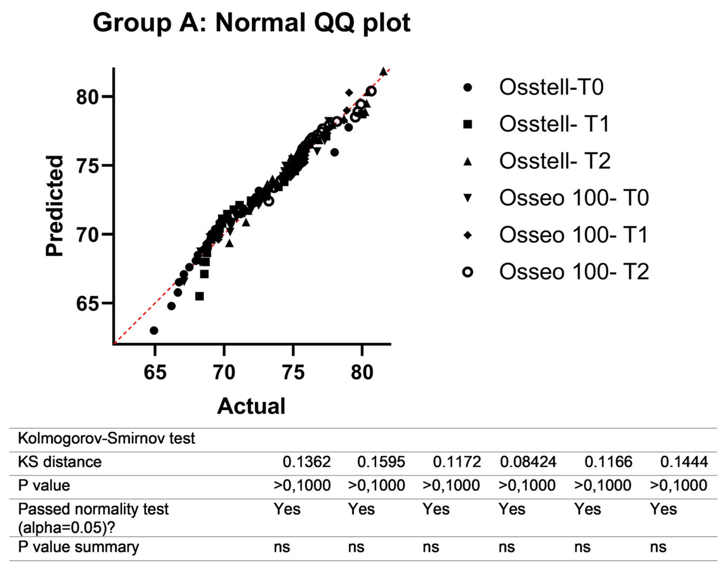Image resolution: width=728 pixels, height=574 pixels.
Task: Click the upward triangle legend marker for Osstell- T2
Action: point(467,162)
